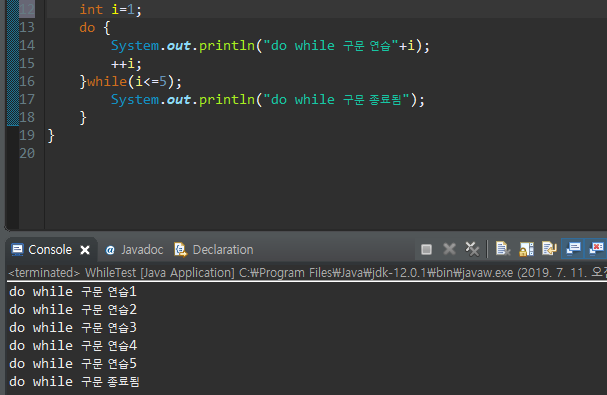This screenshot has height=395, width=607.
Task: Click line number 20 in the gutter
Action: [27, 153]
